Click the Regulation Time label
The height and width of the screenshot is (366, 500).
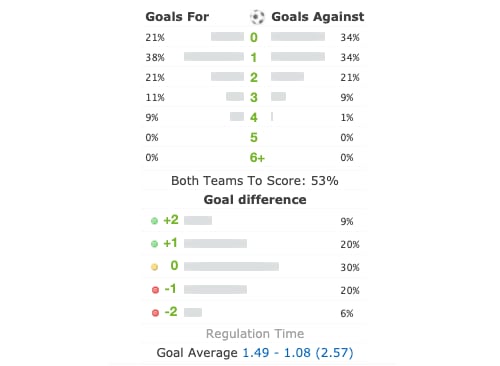255,334
